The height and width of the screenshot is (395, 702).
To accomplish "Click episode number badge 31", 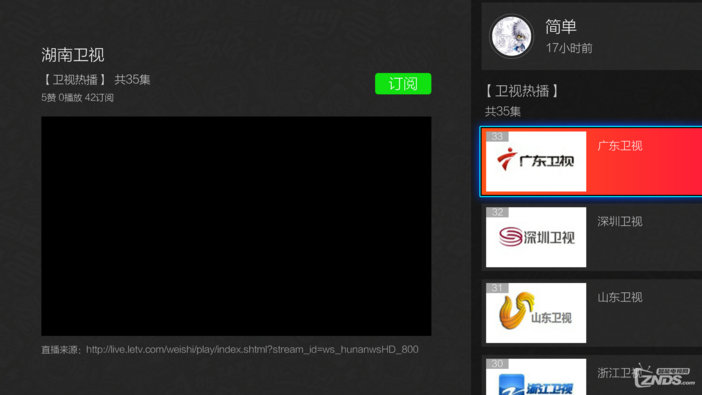I will coord(497,288).
